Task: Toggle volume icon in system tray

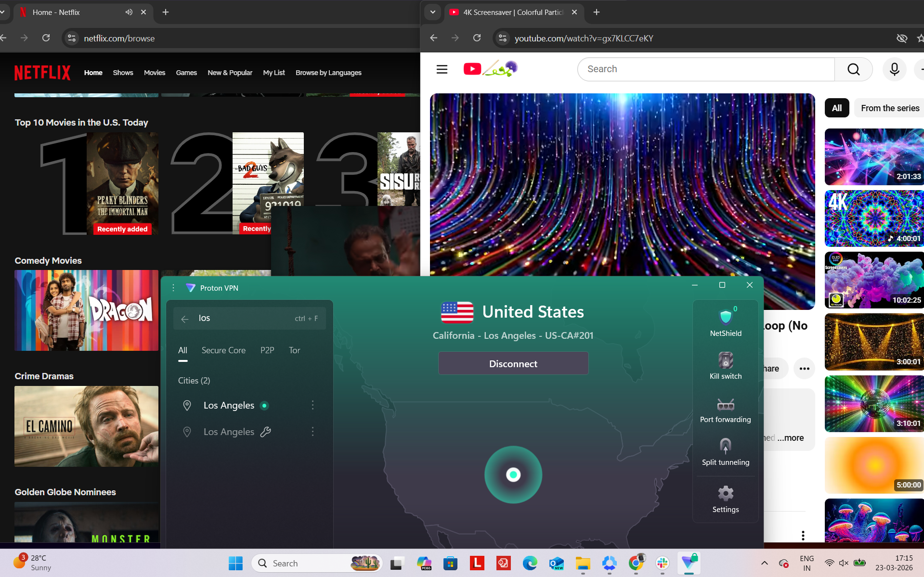Action: point(844,563)
